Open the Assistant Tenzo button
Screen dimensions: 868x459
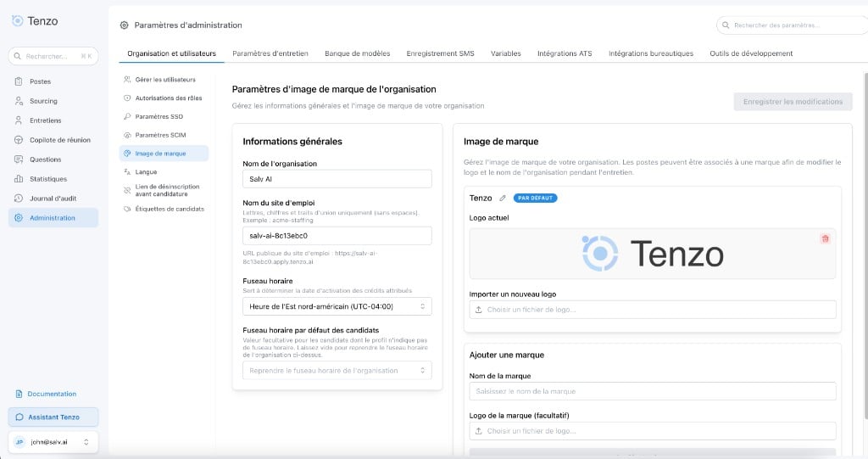tap(53, 417)
